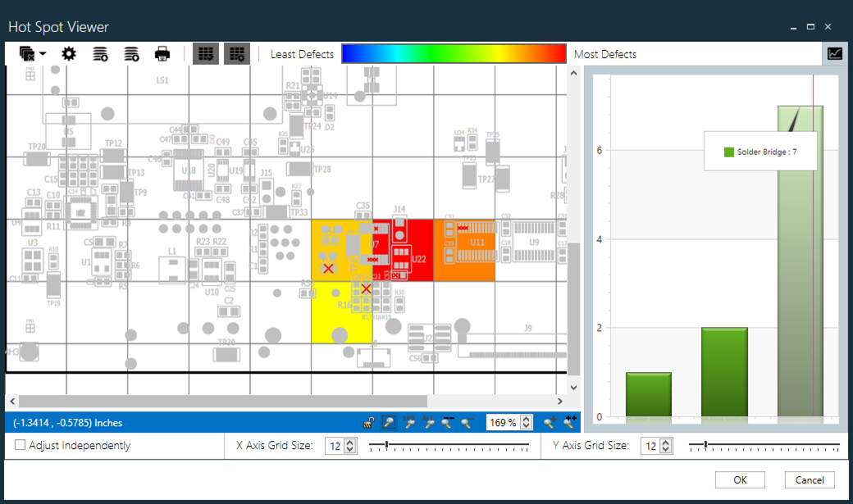Toggle the grid settings display button
853x504 pixels.
click(x=236, y=53)
